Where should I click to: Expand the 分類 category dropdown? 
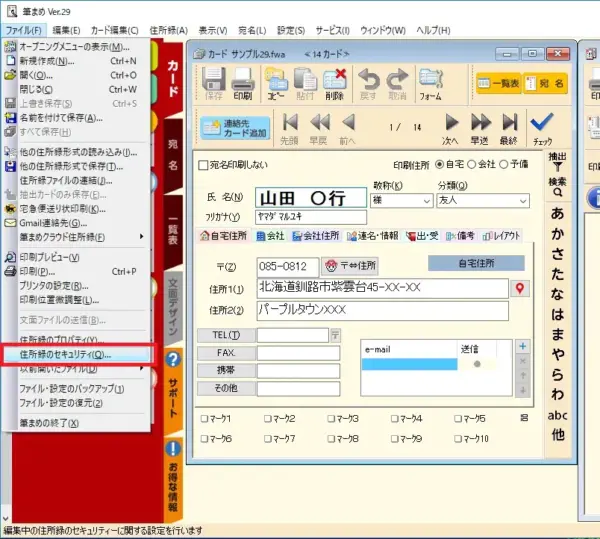pos(483,200)
